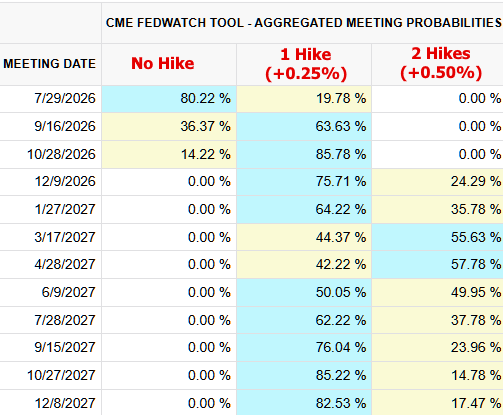Click the MEETING DATE column header
Viewport: 503px width, 415px height.
50,64
